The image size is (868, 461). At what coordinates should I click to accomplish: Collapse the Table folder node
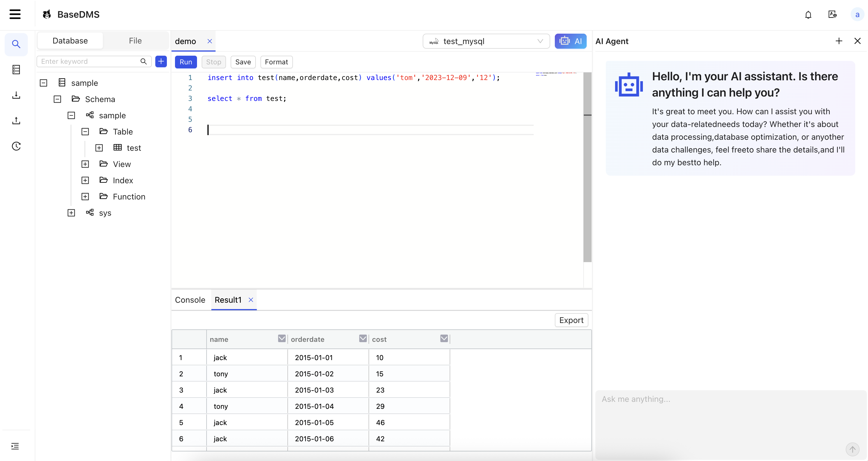pos(85,132)
